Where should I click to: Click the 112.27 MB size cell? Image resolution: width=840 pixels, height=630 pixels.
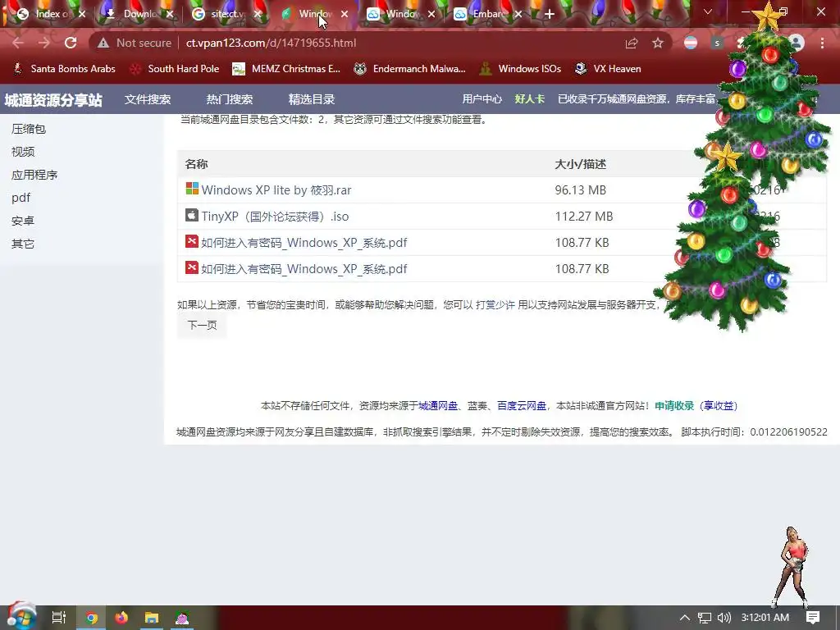pos(584,217)
